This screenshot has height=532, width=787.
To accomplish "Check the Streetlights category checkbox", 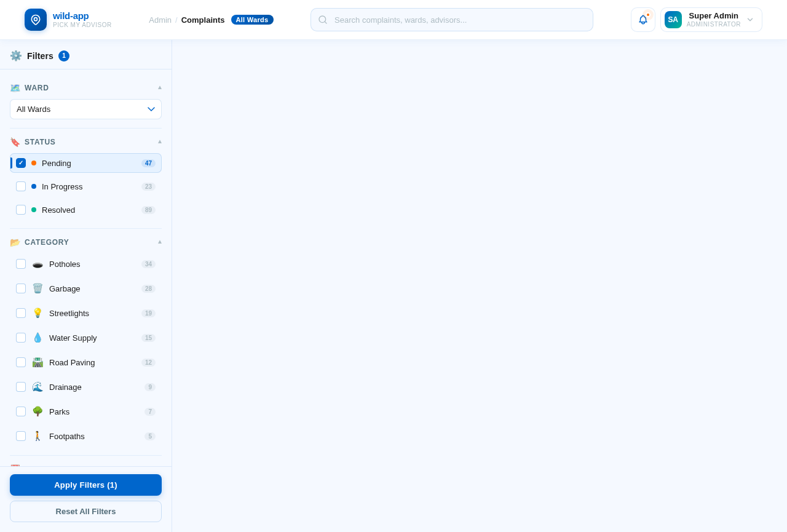I will [x=21, y=313].
